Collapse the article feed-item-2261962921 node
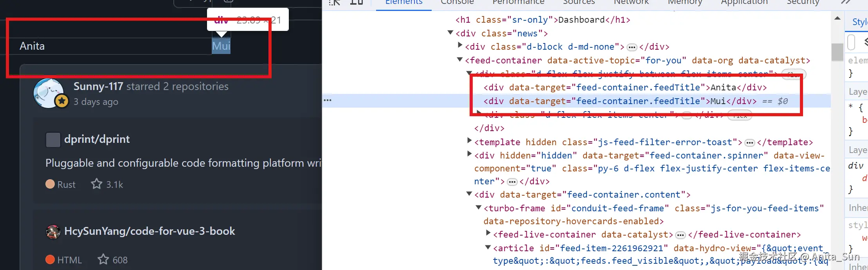868x270 pixels. click(488, 247)
